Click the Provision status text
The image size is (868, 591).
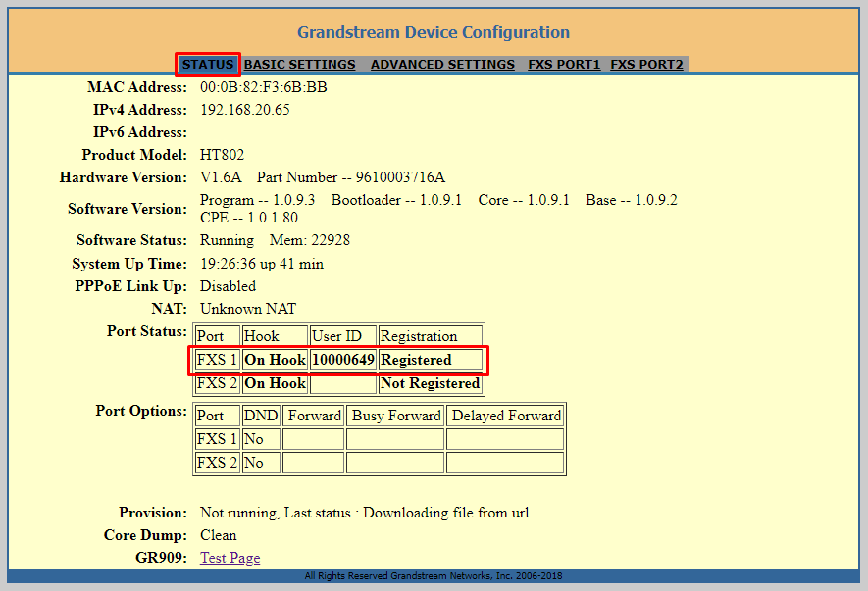click(x=366, y=513)
